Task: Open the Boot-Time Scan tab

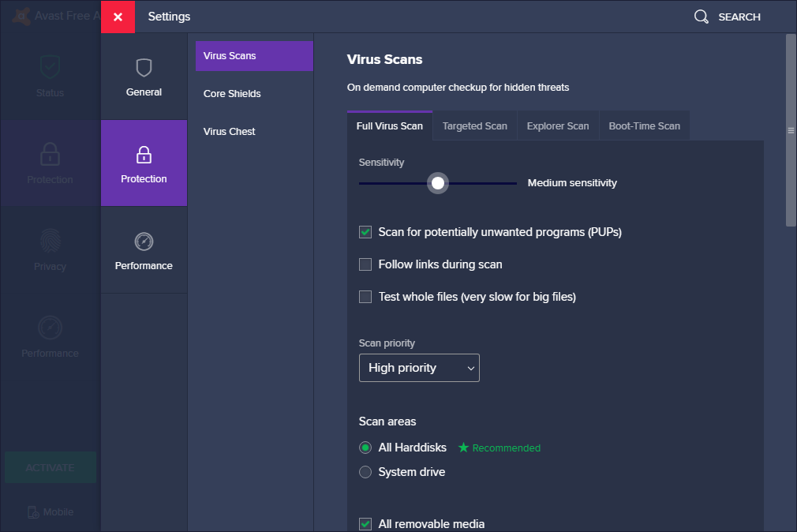Action: (x=644, y=126)
